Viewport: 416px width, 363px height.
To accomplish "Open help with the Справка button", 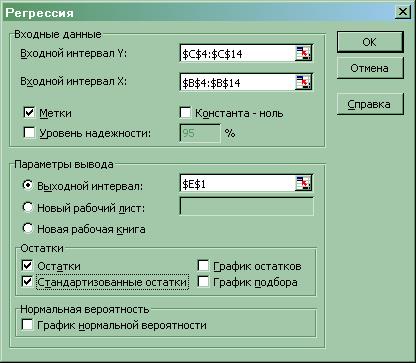I will [370, 104].
